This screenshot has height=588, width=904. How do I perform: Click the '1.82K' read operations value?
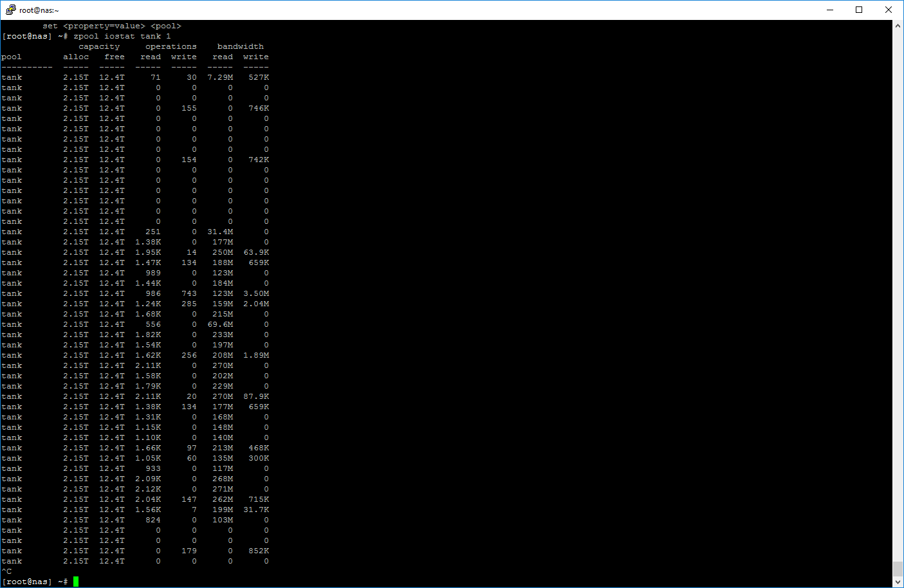[148, 335]
